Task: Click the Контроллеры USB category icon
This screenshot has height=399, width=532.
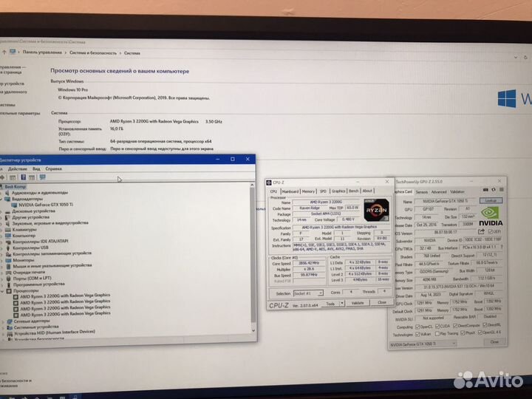Action: click(x=8, y=248)
